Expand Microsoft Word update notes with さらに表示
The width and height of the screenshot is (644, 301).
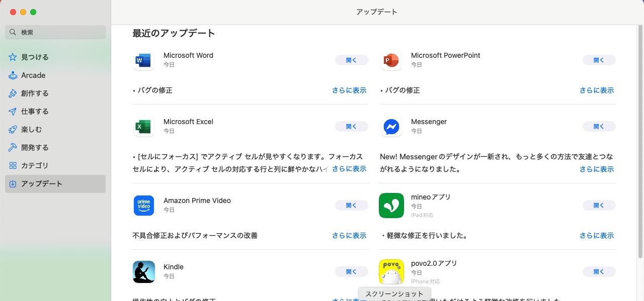point(349,90)
